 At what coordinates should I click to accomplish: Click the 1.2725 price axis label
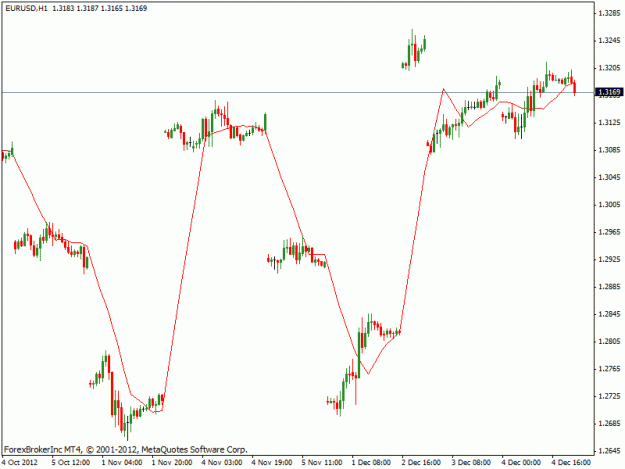609,396
